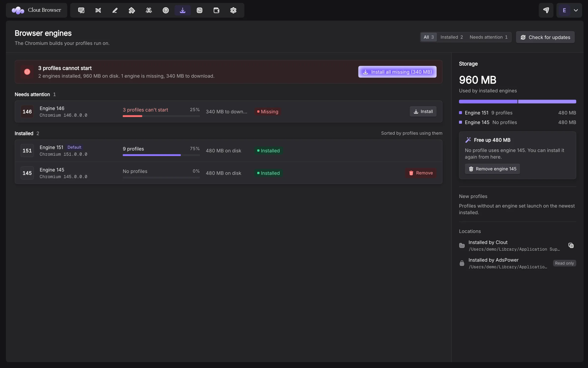This screenshot has width=588, height=368.
Task: Open the profiles monitor icon in toolbar
Action: click(81, 10)
